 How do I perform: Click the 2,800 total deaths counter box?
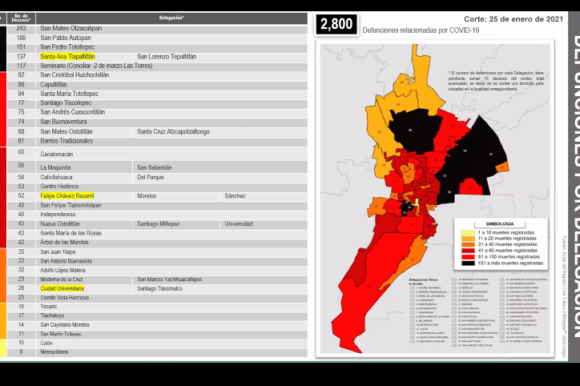(336, 24)
